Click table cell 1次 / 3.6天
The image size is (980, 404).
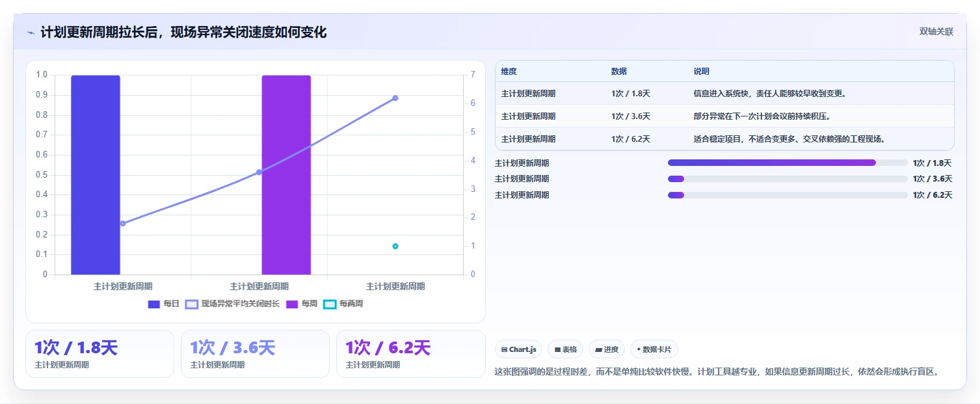click(x=631, y=116)
